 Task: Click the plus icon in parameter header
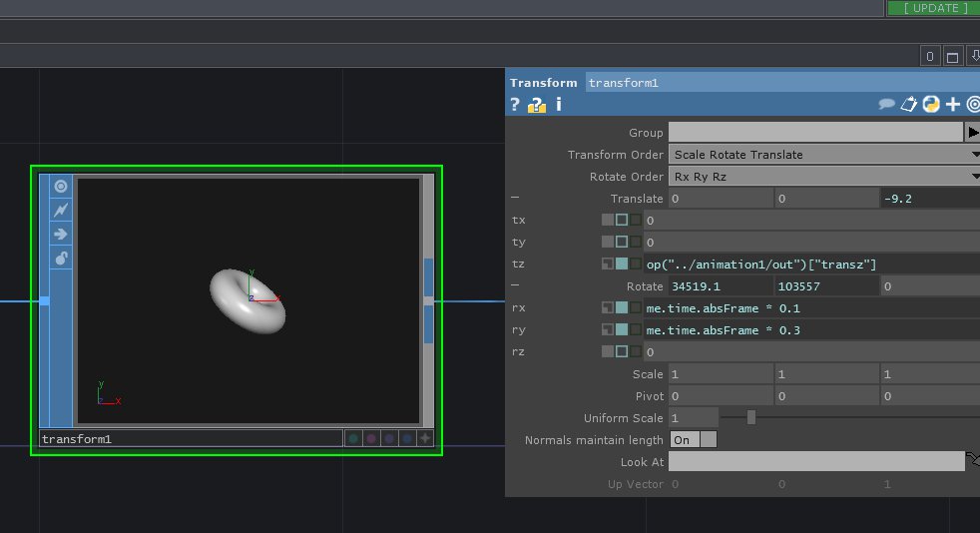tap(953, 104)
